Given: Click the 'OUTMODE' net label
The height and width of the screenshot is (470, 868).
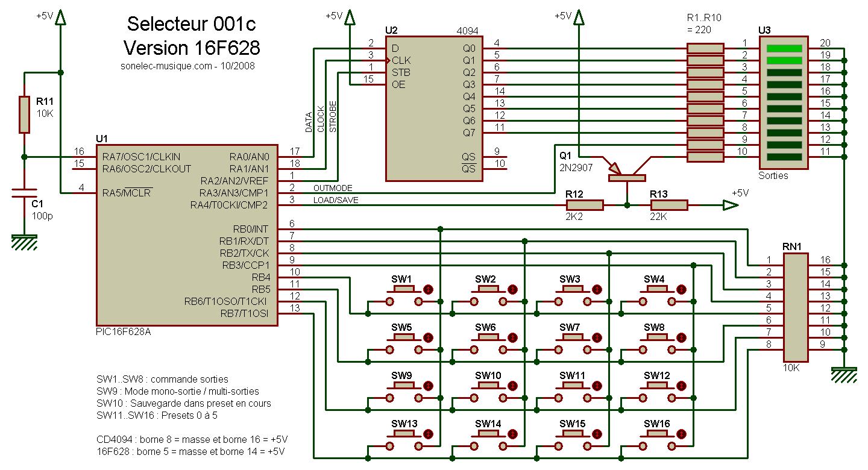Looking at the screenshot, I should click(x=333, y=189).
